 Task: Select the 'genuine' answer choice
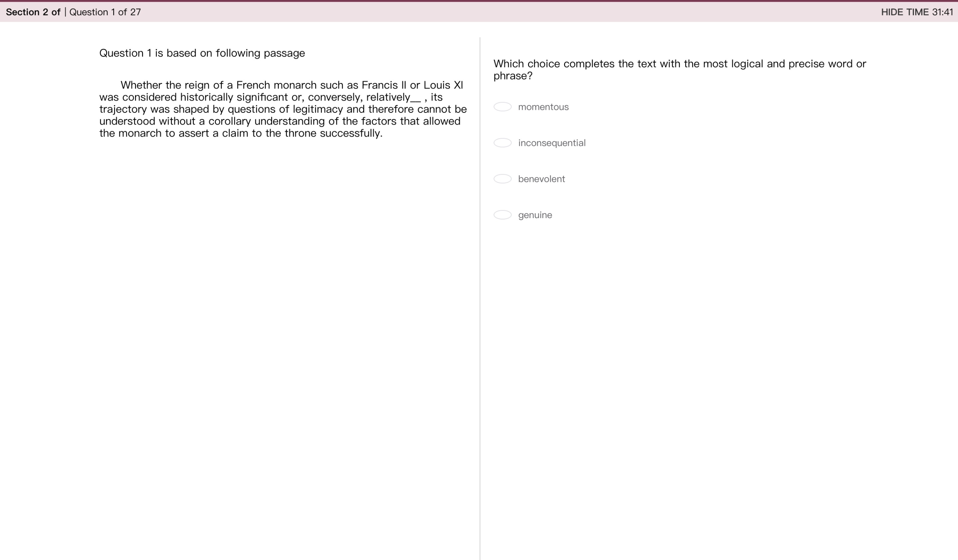pyautogui.click(x=502, y=215)
